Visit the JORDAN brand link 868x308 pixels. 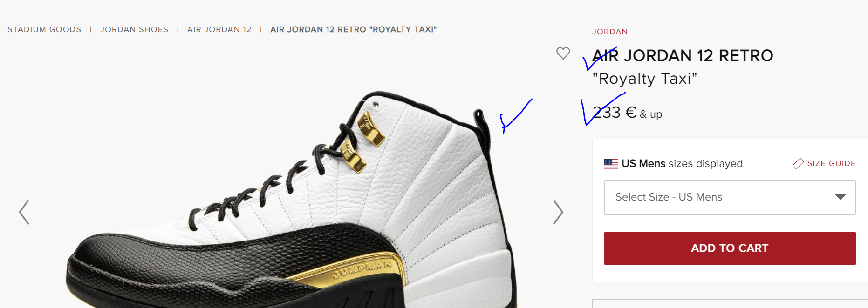610,32
